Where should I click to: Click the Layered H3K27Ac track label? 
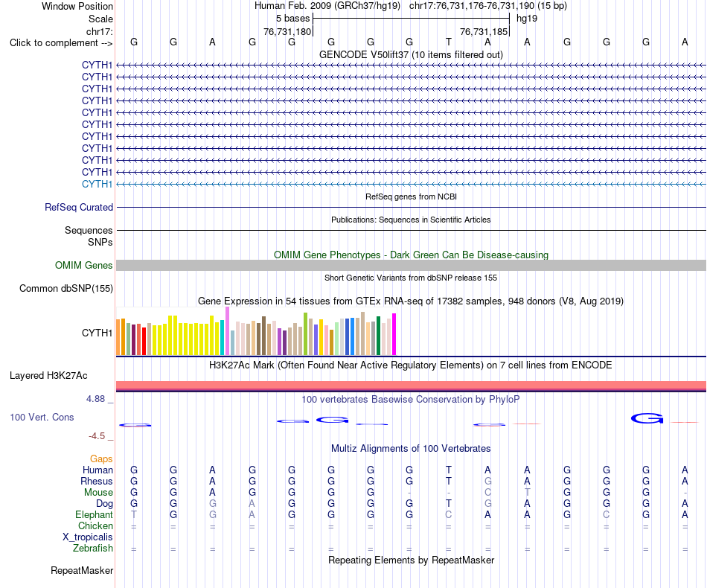pyautogui.click(x=48, y=376)
